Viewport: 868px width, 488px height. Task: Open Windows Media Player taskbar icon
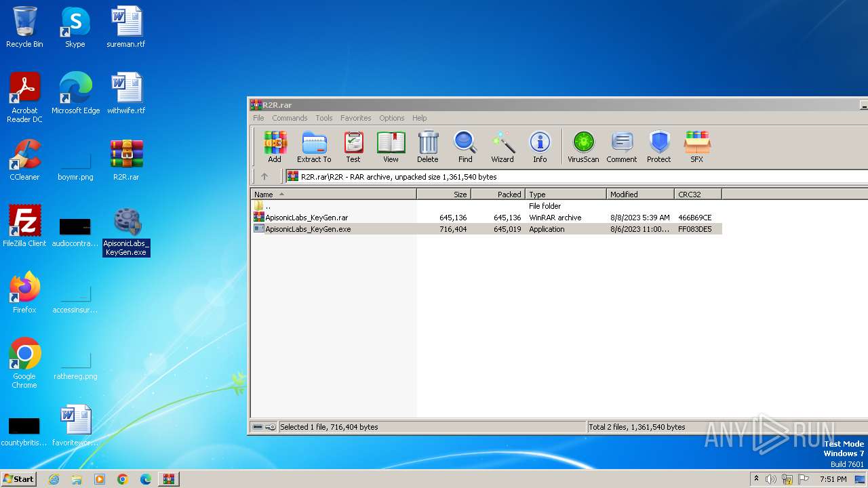tap(100, 479)
